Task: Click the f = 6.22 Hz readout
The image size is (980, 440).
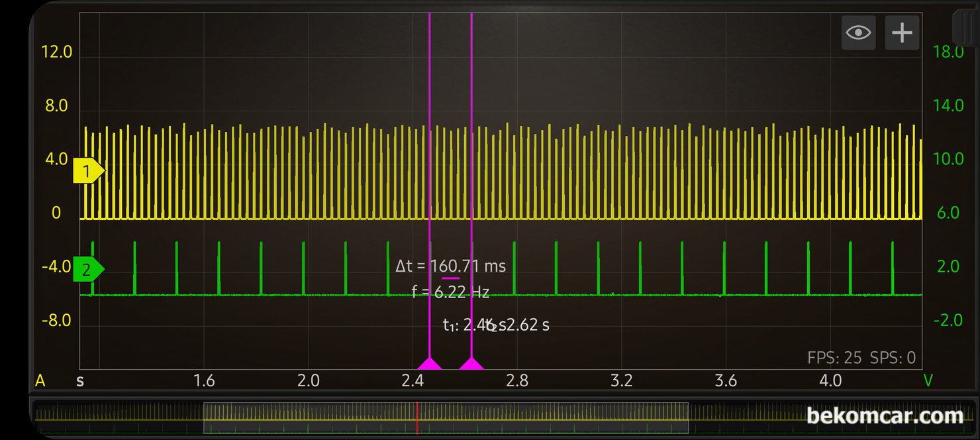Action: click(x=450, y=292)
